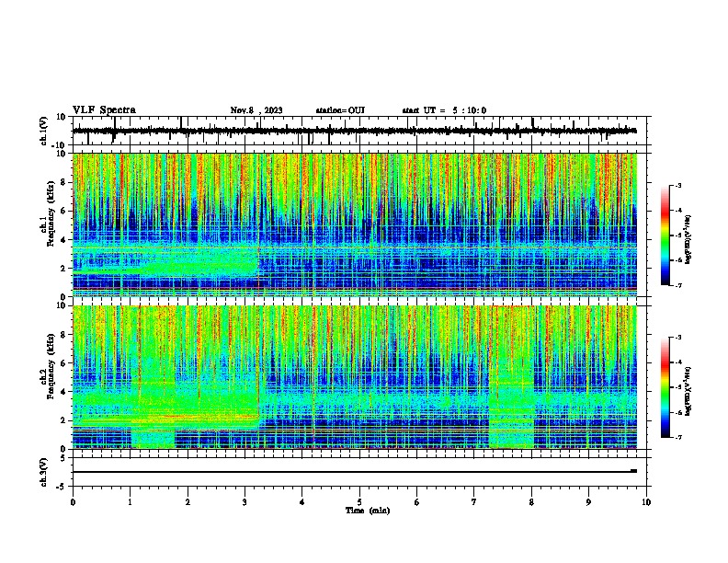Click time axis tick label "7"
The height and width of the screenshot is (563, 728).
[474, 502]
